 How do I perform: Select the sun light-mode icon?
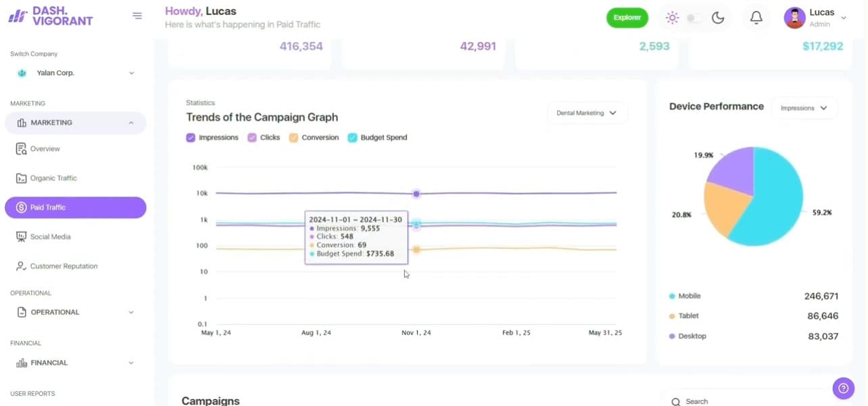tap(672, 18)
